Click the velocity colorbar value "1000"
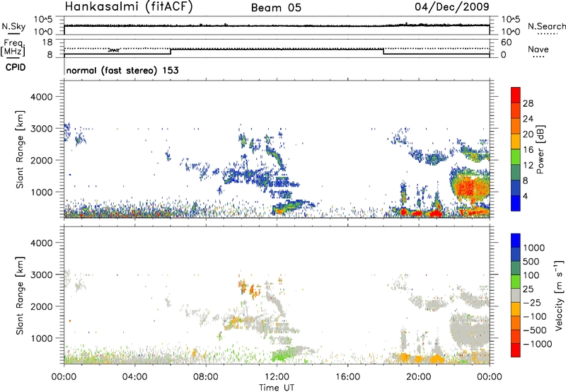 tap(534, 248)
